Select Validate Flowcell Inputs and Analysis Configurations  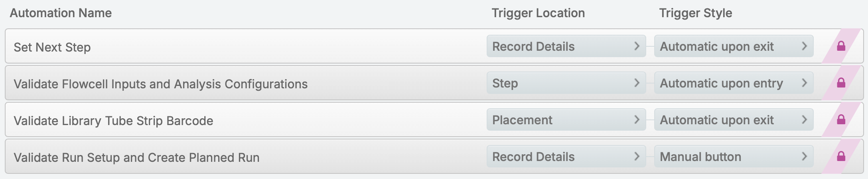(161, 84)
